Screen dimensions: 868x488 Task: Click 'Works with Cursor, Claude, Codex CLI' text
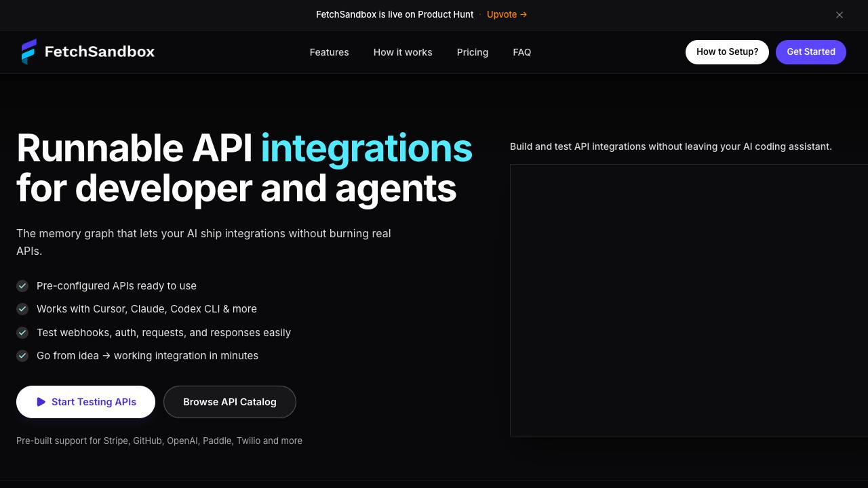pyautogui.click(x=146, y=309)
